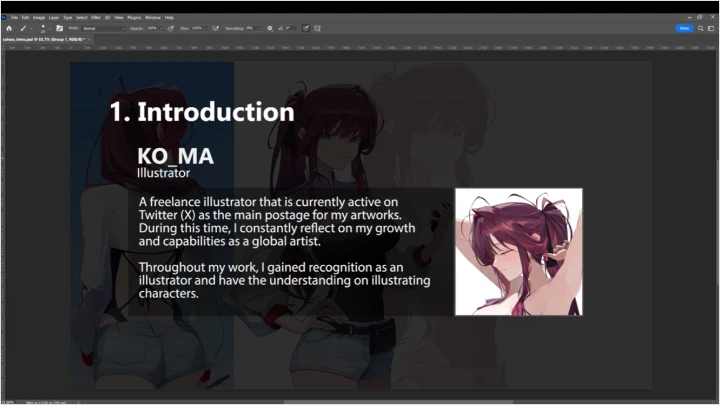Toggle the Brush Settings panel icon
The width and height of the screenshot is (720, 405).
click(x=60, y=28)
